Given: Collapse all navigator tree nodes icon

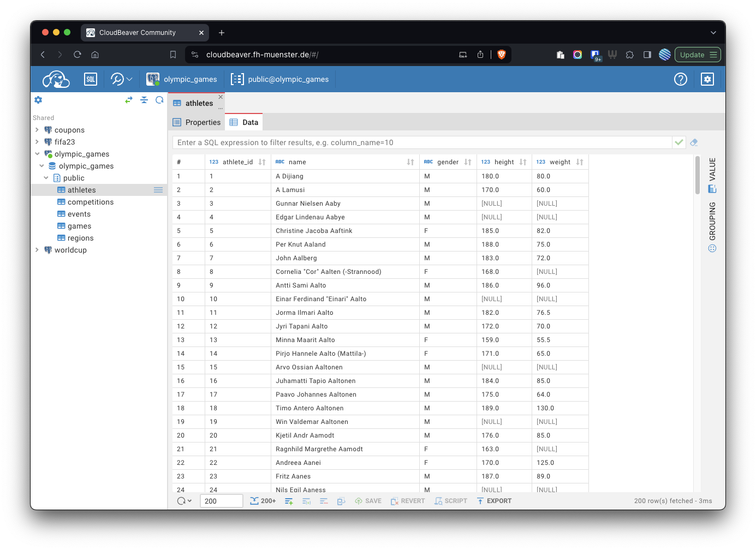Looking at the screenshot, I should click(144, 100).
